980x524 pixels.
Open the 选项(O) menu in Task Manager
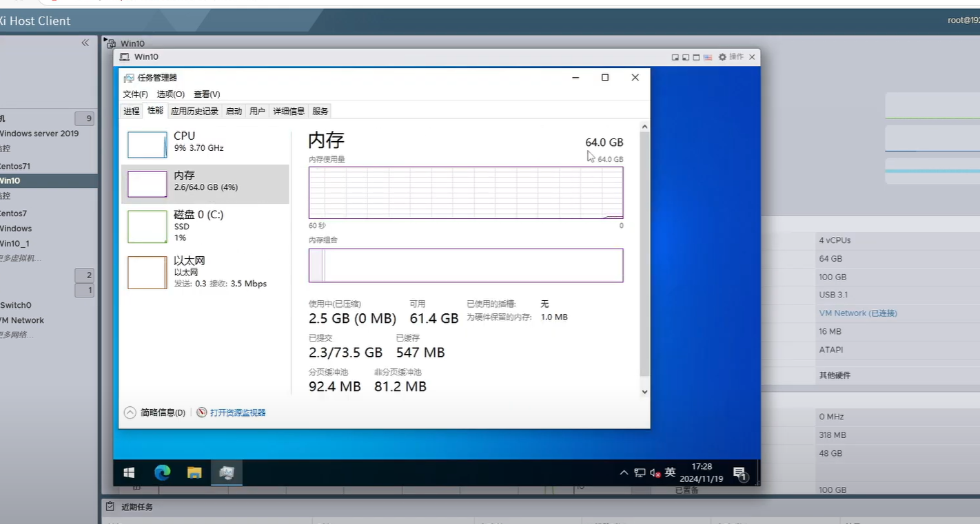pos(170,94)
